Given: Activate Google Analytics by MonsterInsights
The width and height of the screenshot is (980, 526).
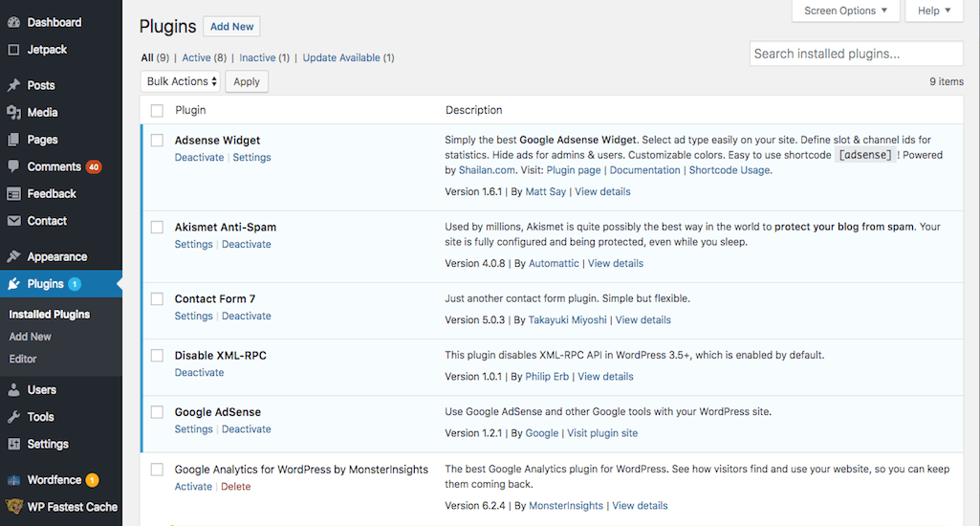Looking at the screenshot, I should (193, 487).
